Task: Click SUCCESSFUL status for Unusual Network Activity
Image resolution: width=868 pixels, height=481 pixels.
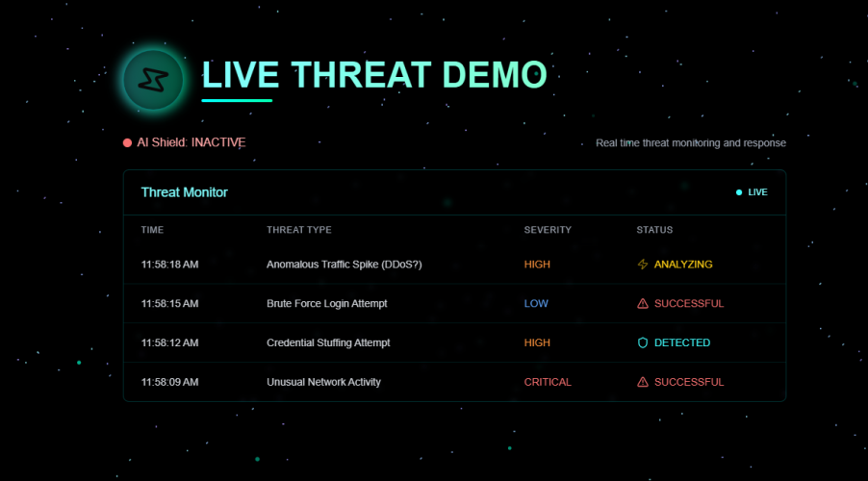Action: tap(689, 382)
